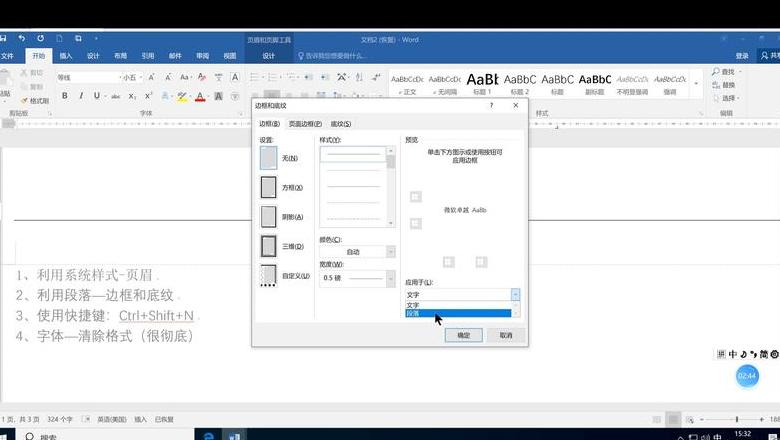The height and width of the screenshot is (440, 780).
Task: Click the dialog help question mark button
Action: [491, 105]
